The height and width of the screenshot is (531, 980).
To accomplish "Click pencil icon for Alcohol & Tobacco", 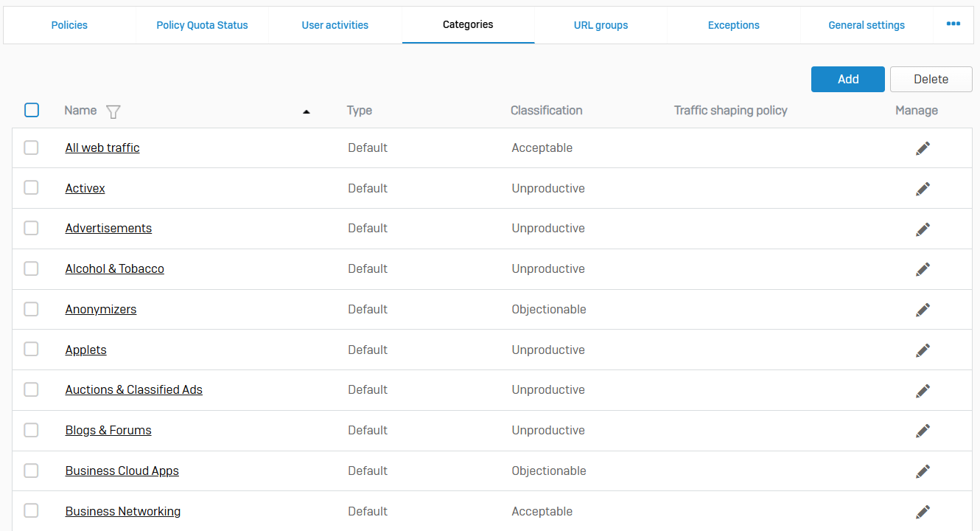I will [x=923, y=269].
